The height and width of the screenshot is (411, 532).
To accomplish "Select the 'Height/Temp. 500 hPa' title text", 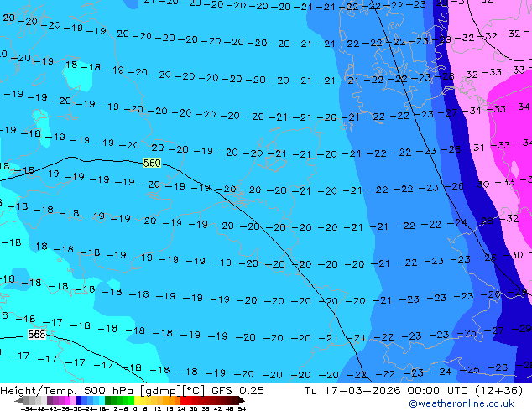I will coord(66,391).
